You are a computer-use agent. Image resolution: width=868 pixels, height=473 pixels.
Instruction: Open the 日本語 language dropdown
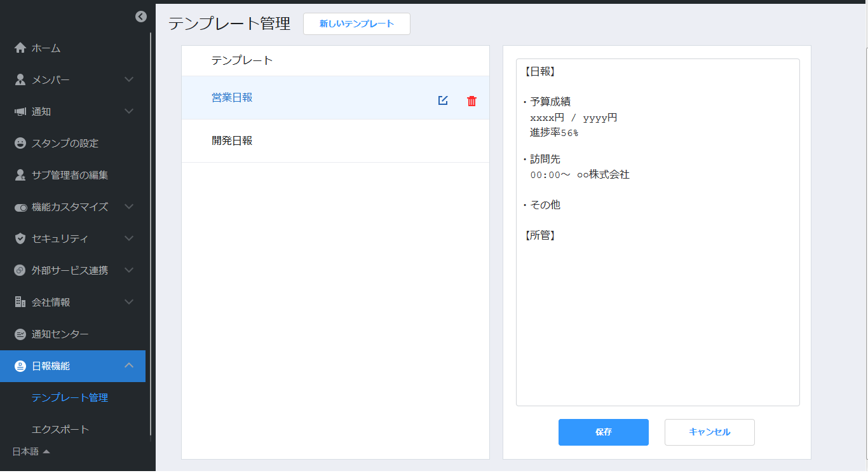31,451
